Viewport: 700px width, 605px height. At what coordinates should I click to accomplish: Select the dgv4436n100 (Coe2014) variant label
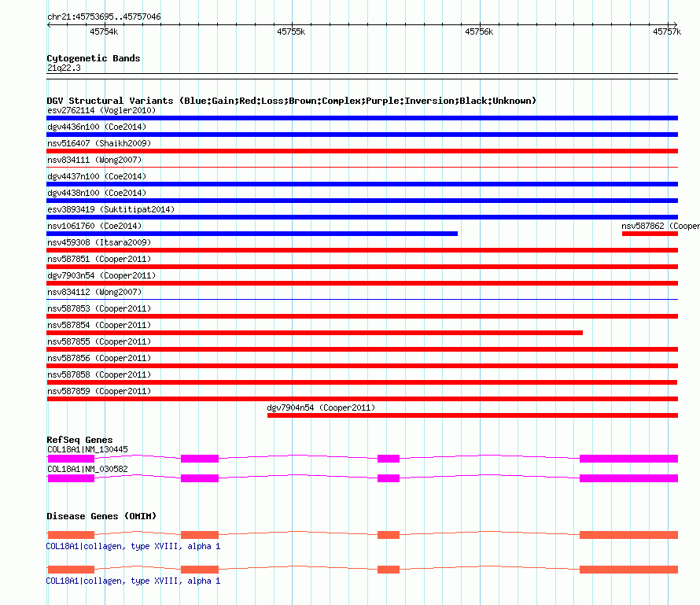(97, 127)
